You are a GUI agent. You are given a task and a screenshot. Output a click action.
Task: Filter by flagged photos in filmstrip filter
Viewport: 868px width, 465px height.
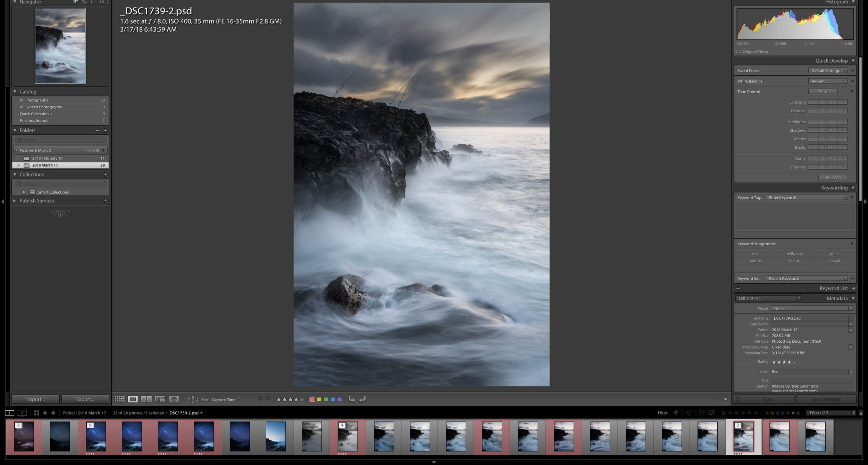point(676,413)
